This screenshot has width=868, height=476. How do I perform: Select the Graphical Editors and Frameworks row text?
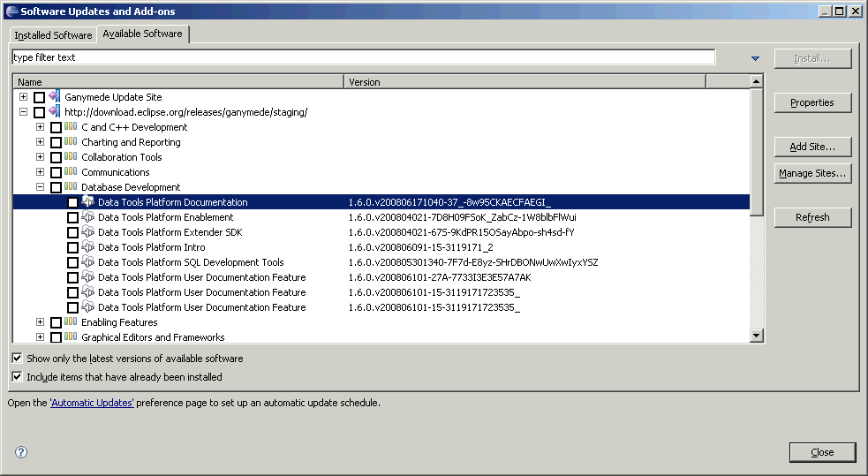(153, 337)
